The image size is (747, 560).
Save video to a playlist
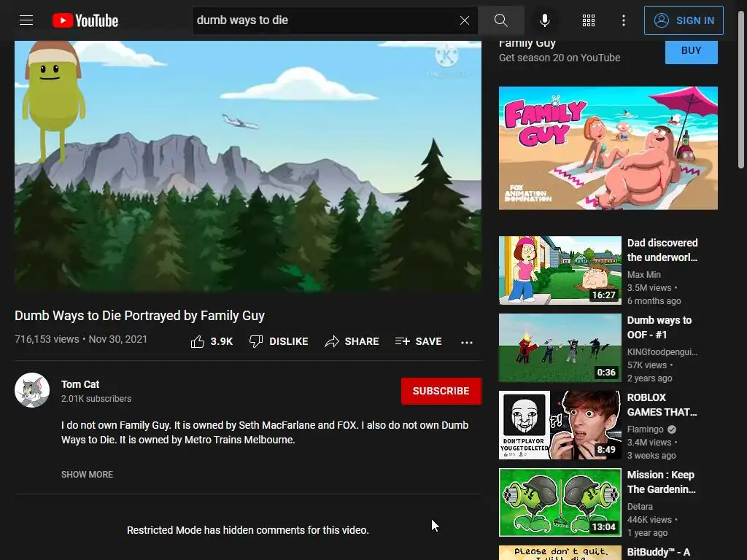click(418, 341)
